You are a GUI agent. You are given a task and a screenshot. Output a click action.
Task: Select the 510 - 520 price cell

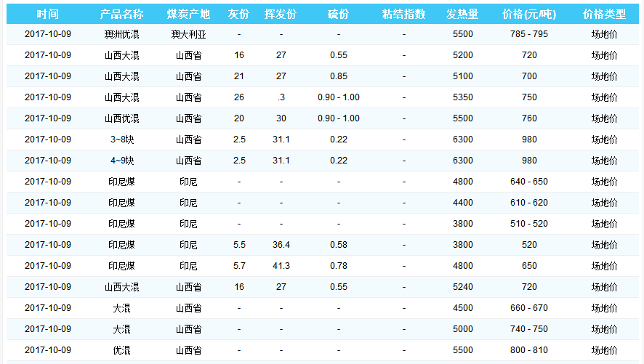pos(528,224)
